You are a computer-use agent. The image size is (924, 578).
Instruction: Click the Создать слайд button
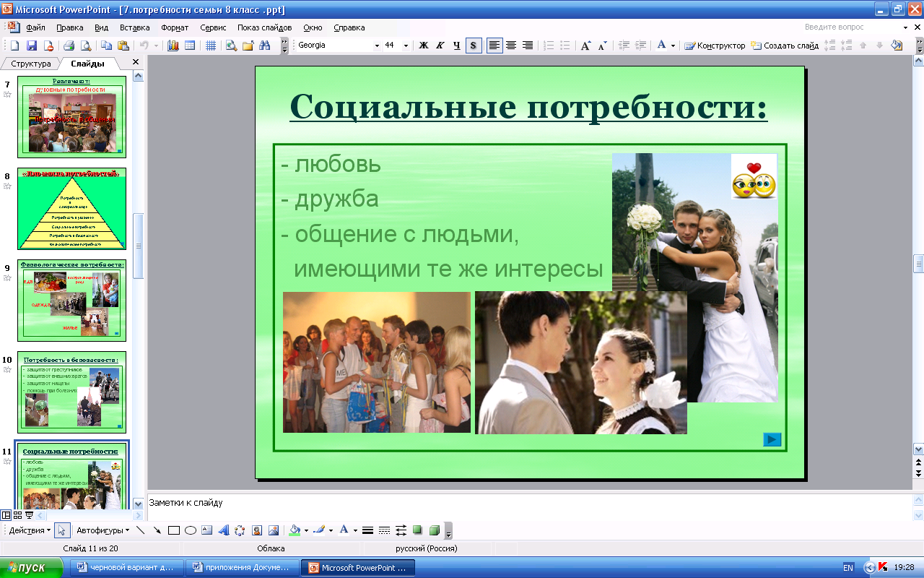(785, 46)
